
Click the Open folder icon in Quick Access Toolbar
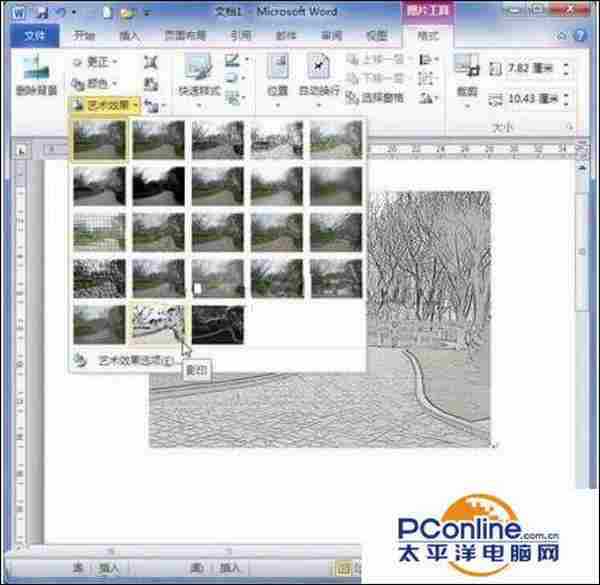tap(127, 13)
